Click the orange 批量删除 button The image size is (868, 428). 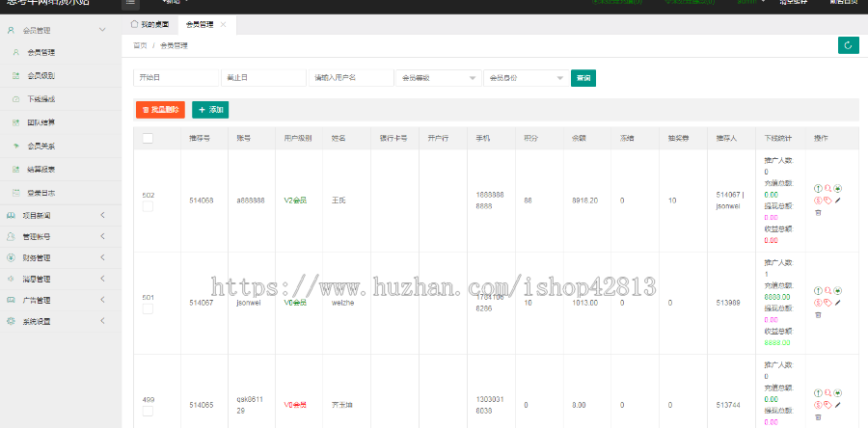point(160,110)
